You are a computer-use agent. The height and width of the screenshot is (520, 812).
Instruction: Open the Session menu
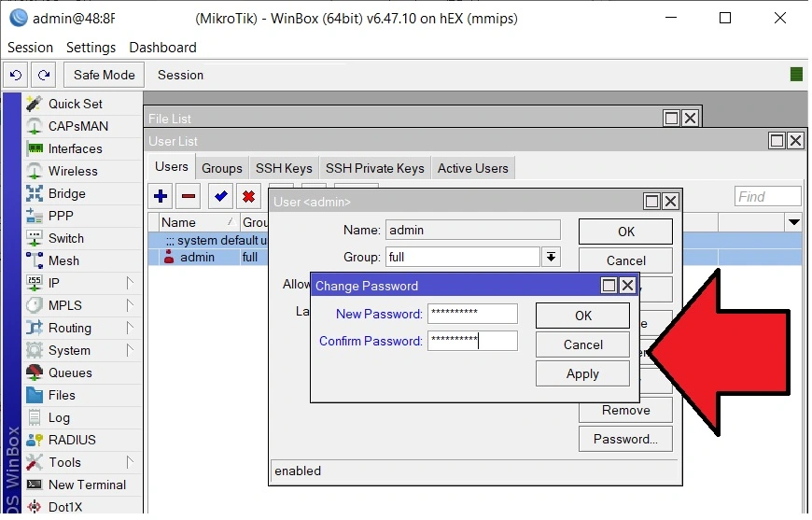tap(30, 48)
